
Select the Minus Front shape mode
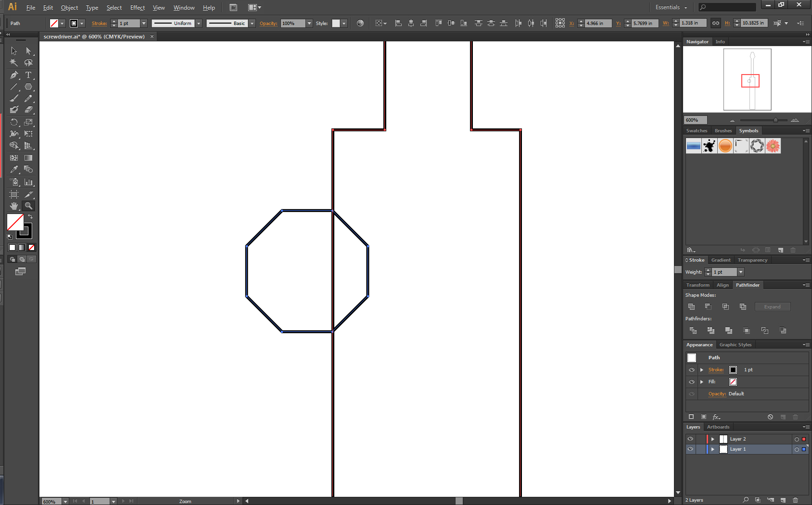[708, 306]
